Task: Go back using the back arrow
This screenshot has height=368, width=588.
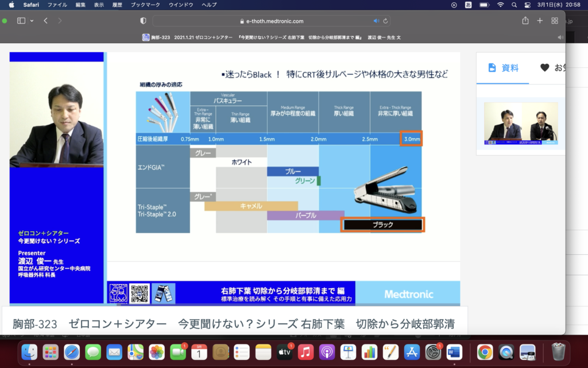Action: (x=46, y=21)
